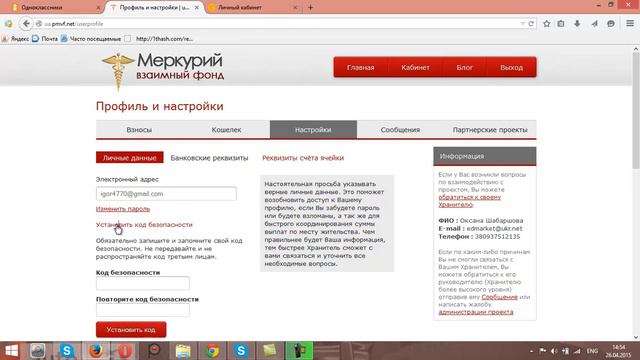Open the администрации проекта link

click(x=476, y=312)
